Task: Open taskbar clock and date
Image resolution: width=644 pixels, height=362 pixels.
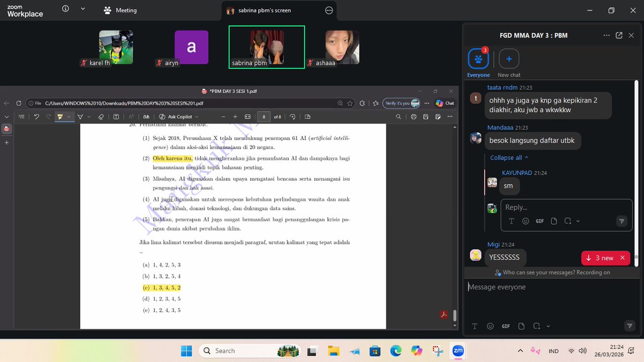Action: [609, 351]
